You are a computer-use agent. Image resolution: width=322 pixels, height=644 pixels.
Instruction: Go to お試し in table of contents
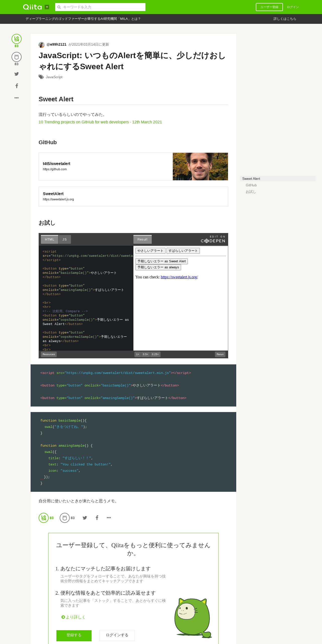(251, 192)
